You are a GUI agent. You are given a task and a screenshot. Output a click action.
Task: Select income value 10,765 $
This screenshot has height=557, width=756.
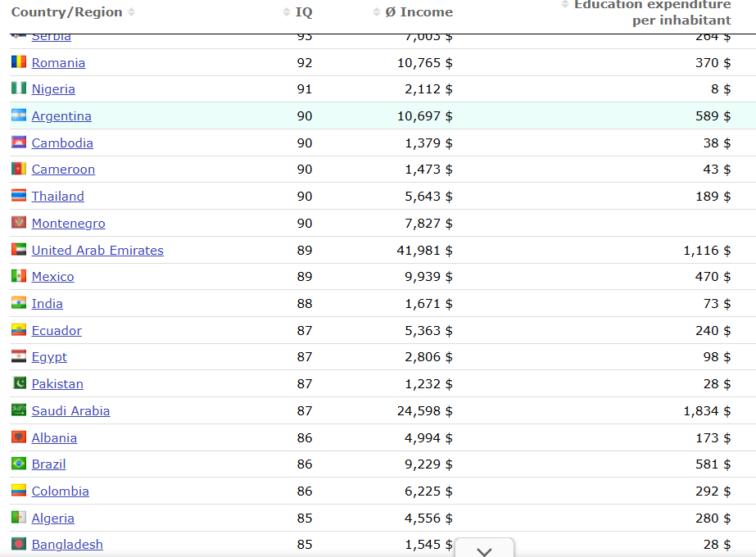click(425, 63)
